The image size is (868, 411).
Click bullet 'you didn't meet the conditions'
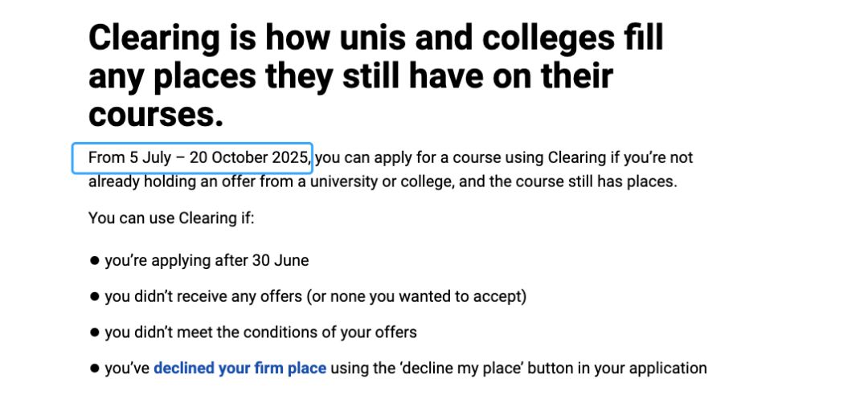260,332
